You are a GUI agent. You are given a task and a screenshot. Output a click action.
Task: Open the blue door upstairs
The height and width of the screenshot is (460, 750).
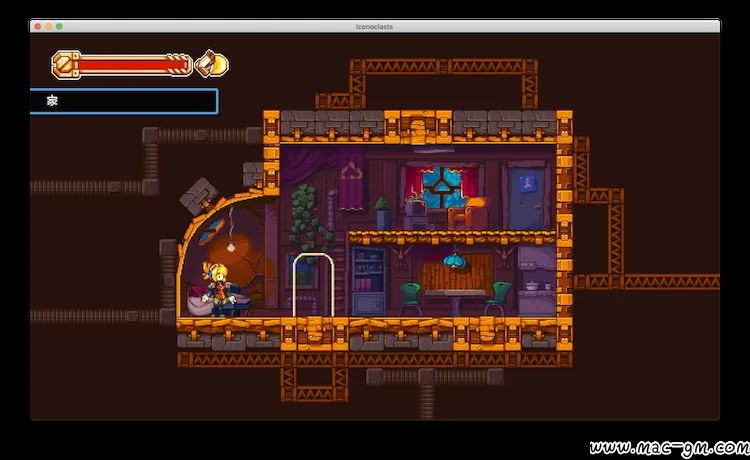click(526, 198)
